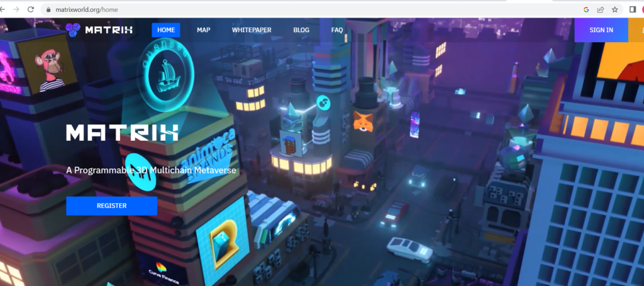This screenshot has height=286, width=644.
Task: Go to the BLOG section
Action: click(301, 30)
